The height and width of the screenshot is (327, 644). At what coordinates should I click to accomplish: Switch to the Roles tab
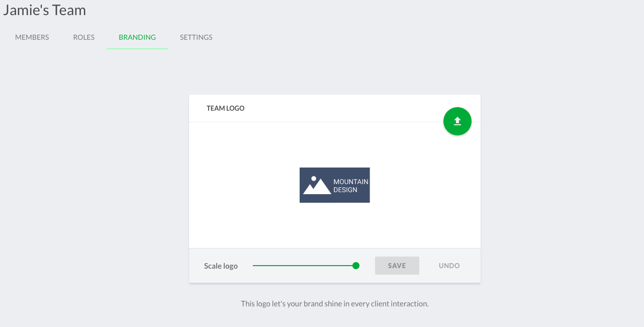click(x=84, y=37)
